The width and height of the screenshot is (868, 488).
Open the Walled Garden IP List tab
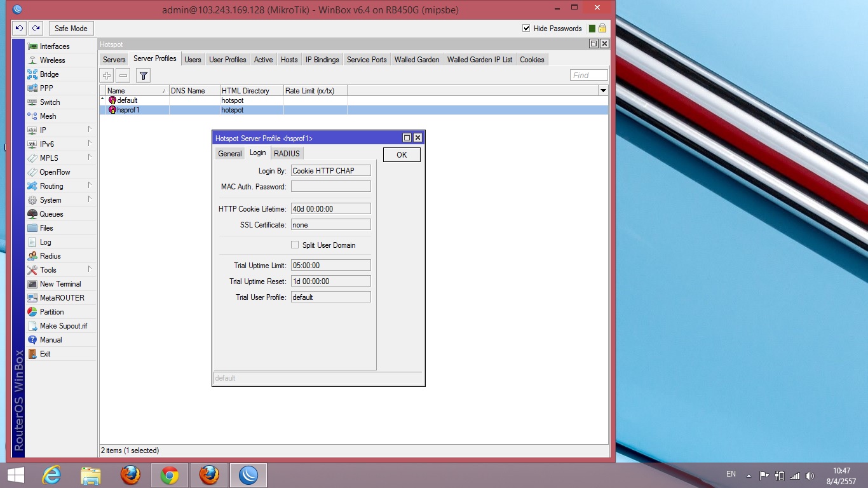[x=480, y=60]
